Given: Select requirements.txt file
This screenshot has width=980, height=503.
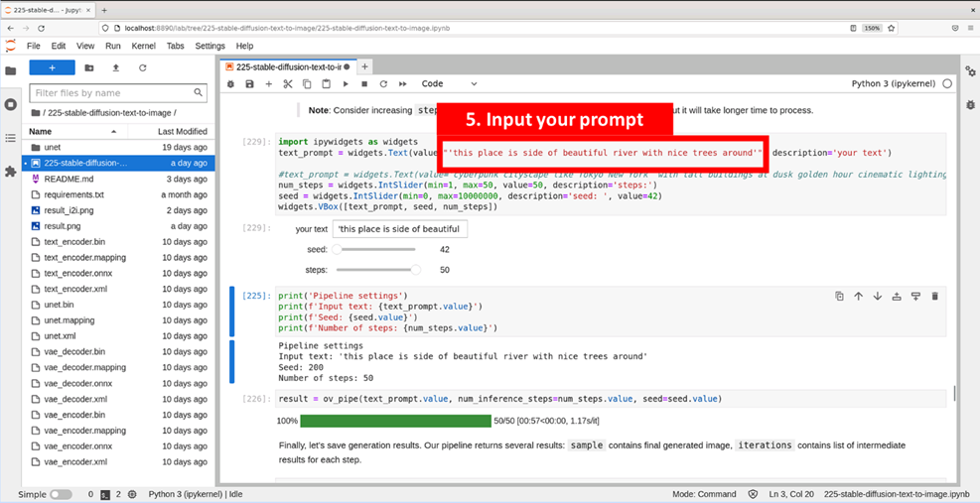Looking at the screenshot, I should 119,194.
